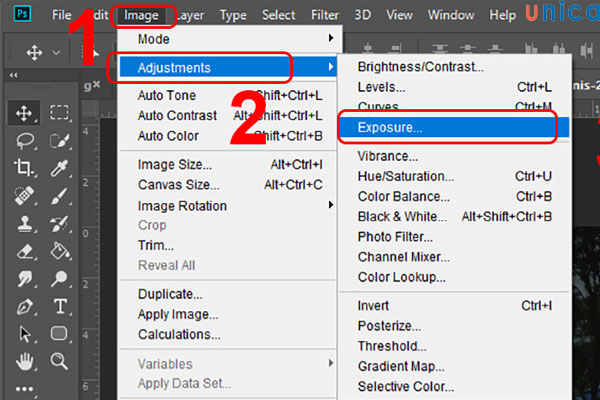Select the Pen tool
600x400 pixels.
coord(23,306)
